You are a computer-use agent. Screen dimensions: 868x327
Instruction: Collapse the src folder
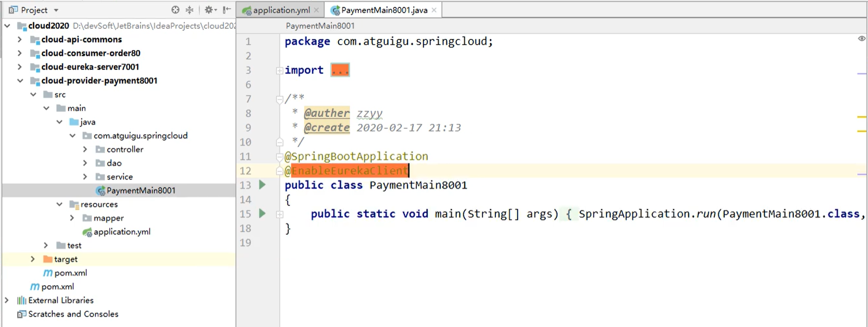click(x=33, y=94)
